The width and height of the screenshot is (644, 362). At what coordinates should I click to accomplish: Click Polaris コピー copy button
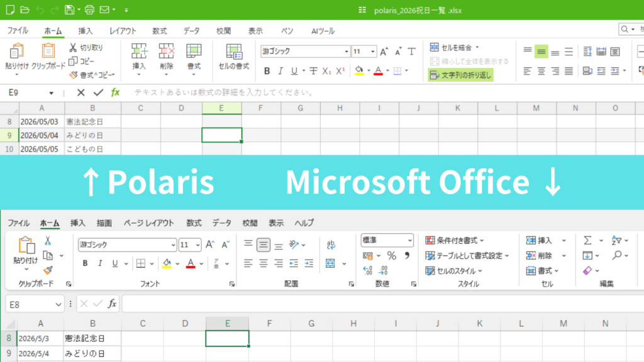click(x=82, y=61)
